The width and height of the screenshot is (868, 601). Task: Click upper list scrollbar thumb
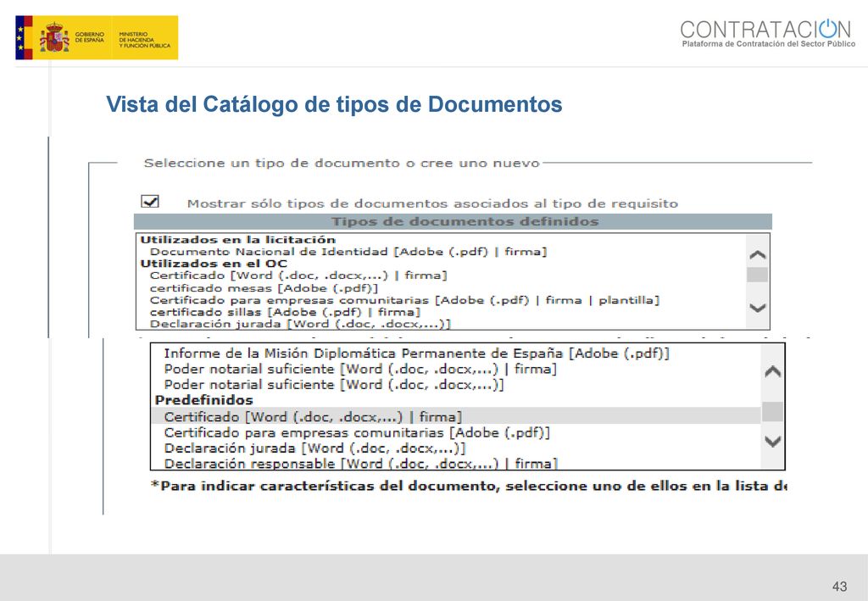click(x=757, y=275)
